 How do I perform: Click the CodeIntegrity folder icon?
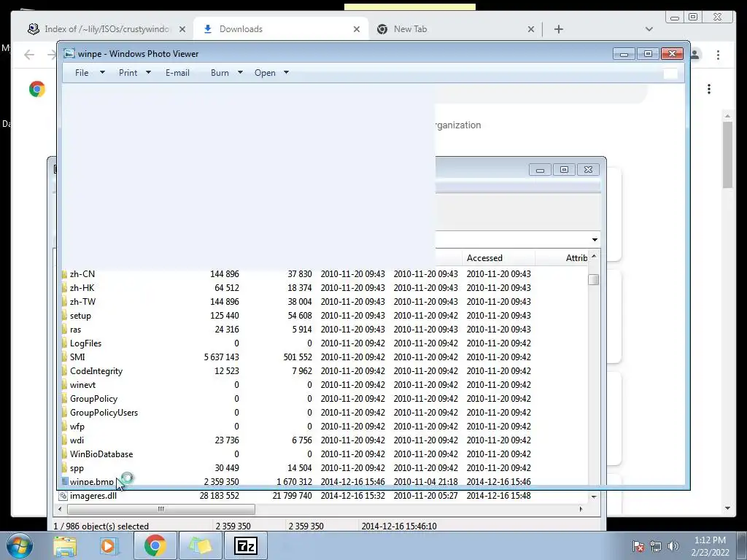64,370
